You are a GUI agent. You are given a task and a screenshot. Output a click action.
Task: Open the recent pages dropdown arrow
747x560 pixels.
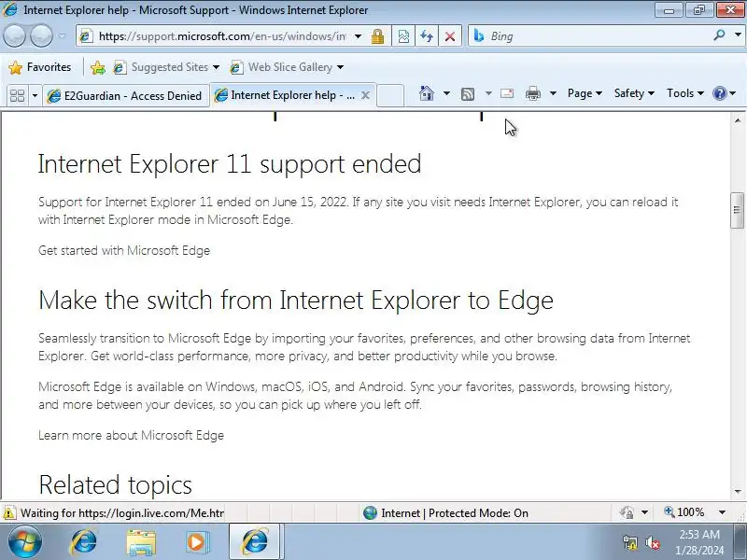[x=63, y=36]
